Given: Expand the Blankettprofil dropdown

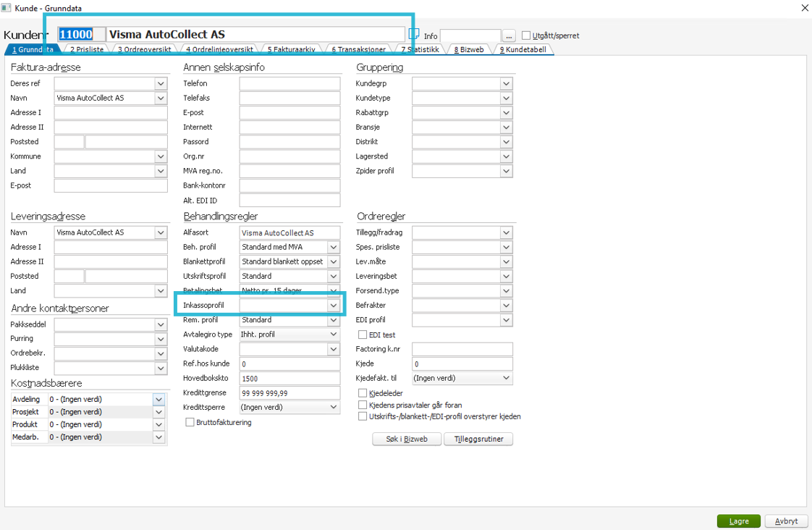Looking at the screenshot, I should pos(334,261).
